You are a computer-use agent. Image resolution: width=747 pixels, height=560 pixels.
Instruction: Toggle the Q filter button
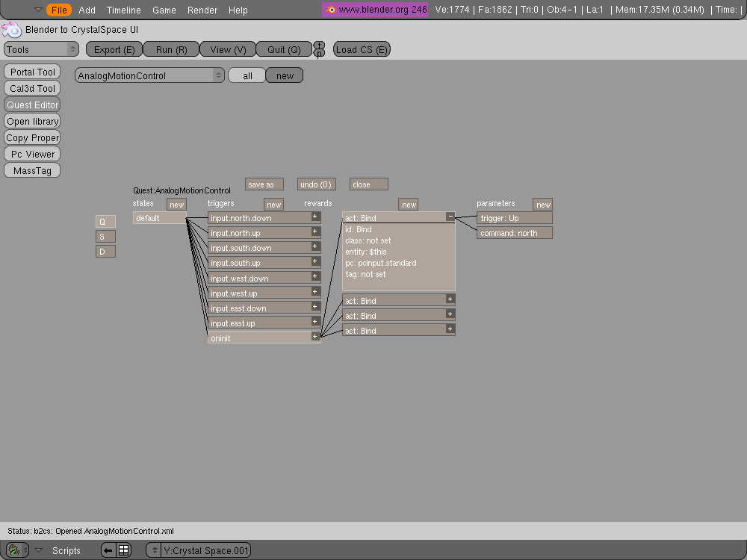click(x=105, y=222)
